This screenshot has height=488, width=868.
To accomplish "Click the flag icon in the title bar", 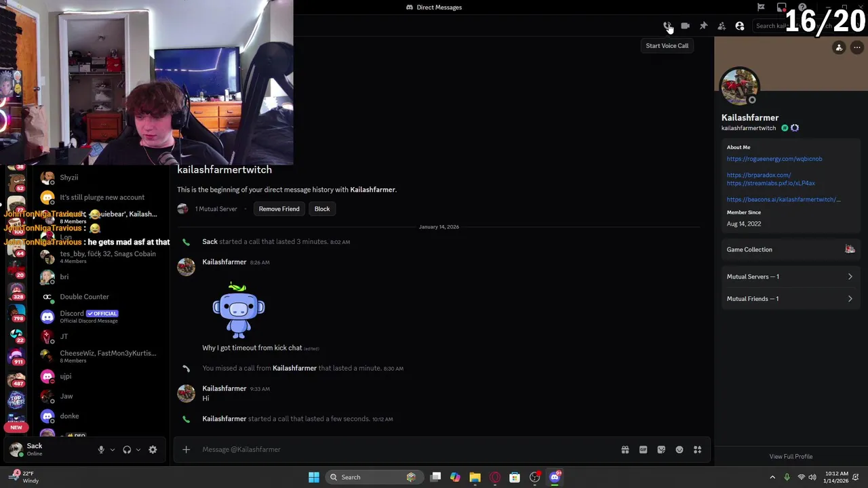I will pyautogui.click(x=761, y=7).
